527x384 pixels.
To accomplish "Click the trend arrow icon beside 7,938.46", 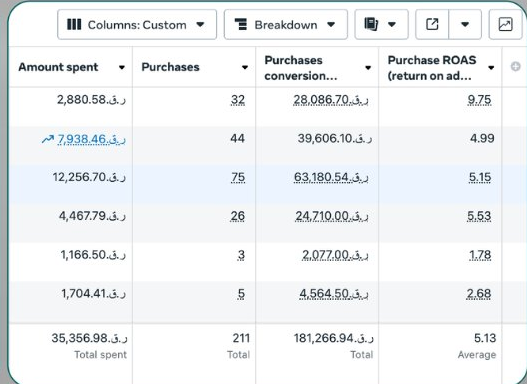I will click(48, 139).
